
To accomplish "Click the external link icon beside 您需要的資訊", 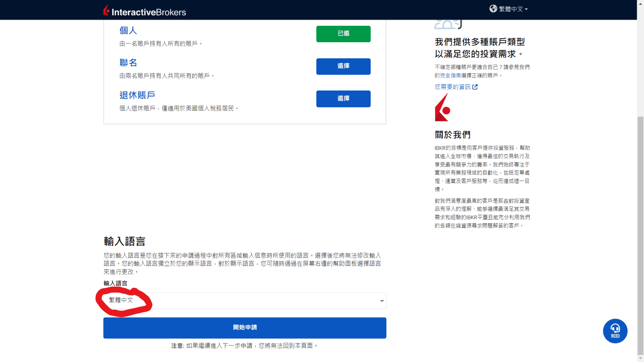I will [476, 86].
